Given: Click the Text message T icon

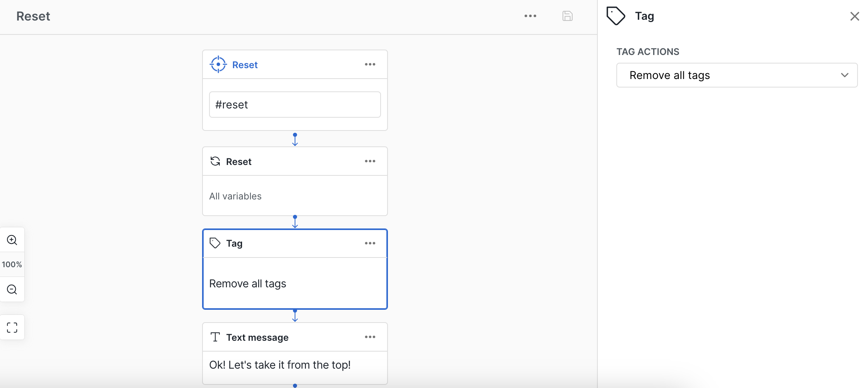Looking at the screenshot, I should (215, 337).
